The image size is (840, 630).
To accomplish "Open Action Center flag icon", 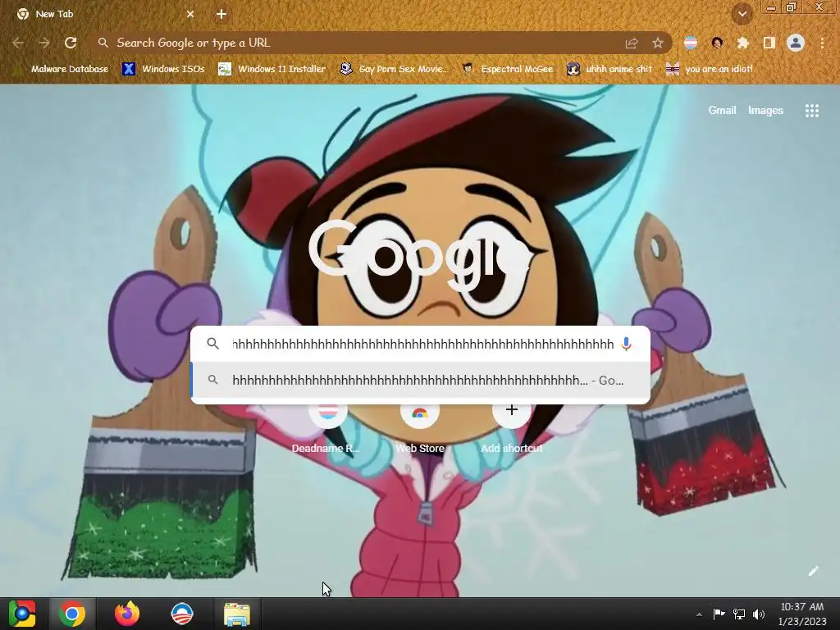I will tap(719, 614).
